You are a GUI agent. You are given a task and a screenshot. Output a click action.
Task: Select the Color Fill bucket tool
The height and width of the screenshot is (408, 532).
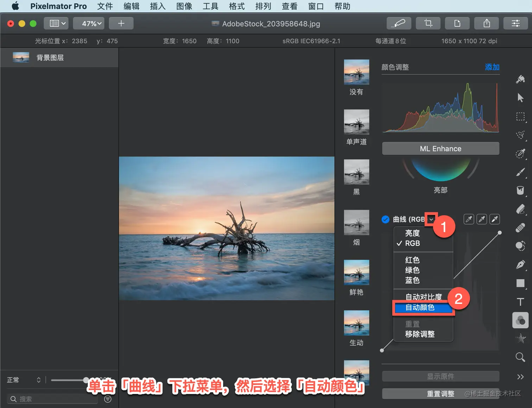coord(520,190)
